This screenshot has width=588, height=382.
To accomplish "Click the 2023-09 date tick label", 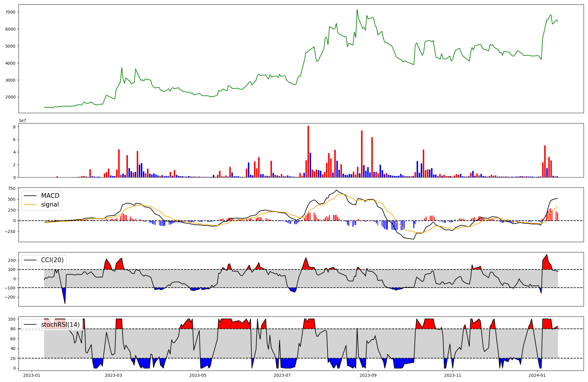I will (368, 375).
